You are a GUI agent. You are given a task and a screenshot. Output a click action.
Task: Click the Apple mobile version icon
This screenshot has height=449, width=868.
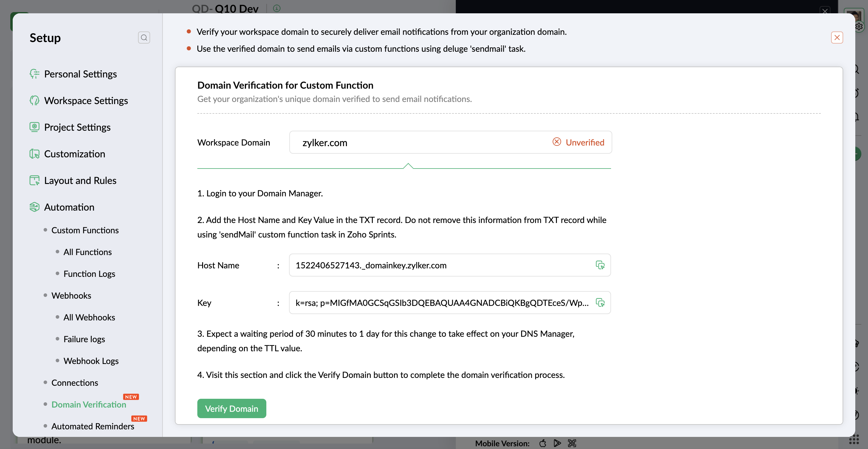(x=542, y=443)
